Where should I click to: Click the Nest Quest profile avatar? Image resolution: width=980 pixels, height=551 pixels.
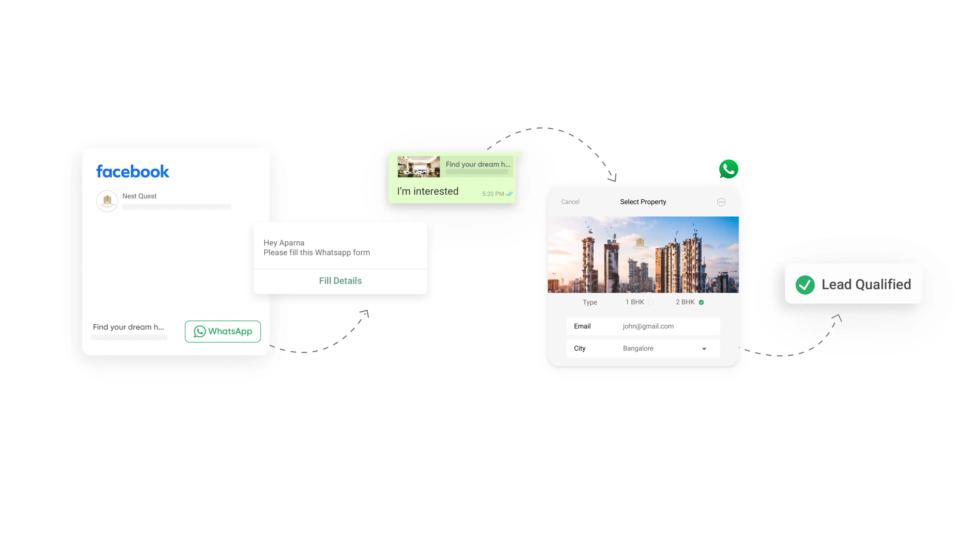point(107,201)
